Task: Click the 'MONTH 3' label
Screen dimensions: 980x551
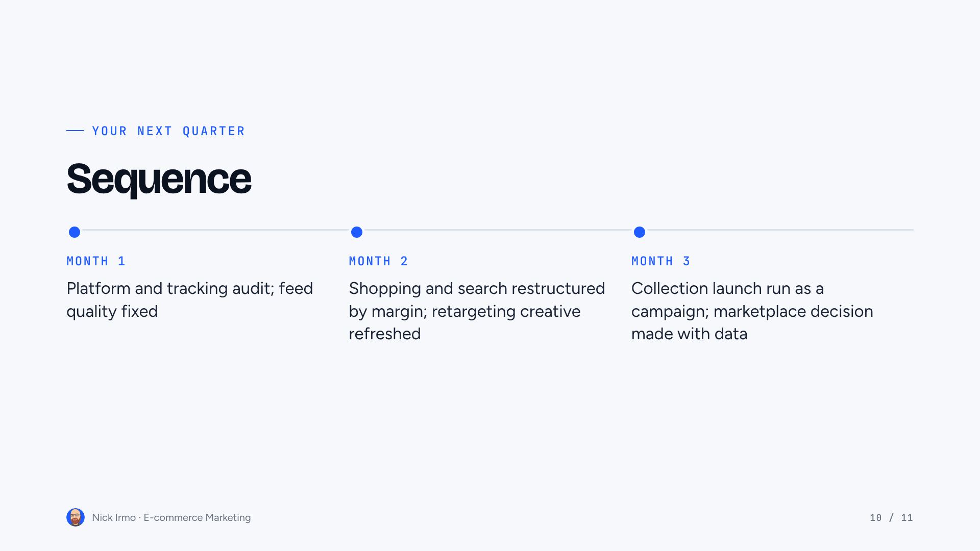Action: [661, 261]
